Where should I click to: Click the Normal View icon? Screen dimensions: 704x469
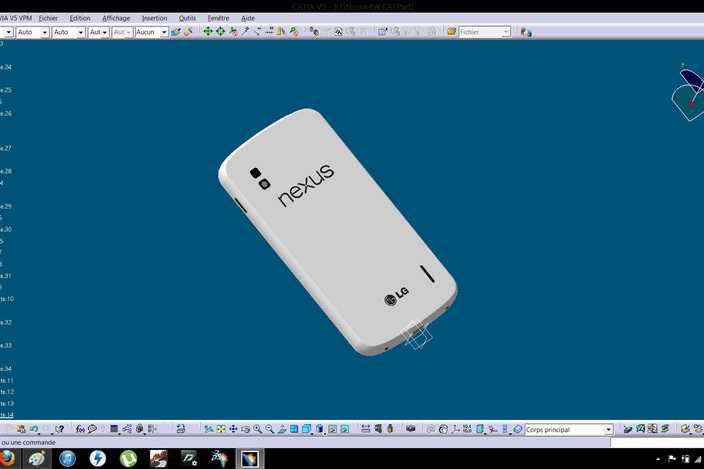282,429
